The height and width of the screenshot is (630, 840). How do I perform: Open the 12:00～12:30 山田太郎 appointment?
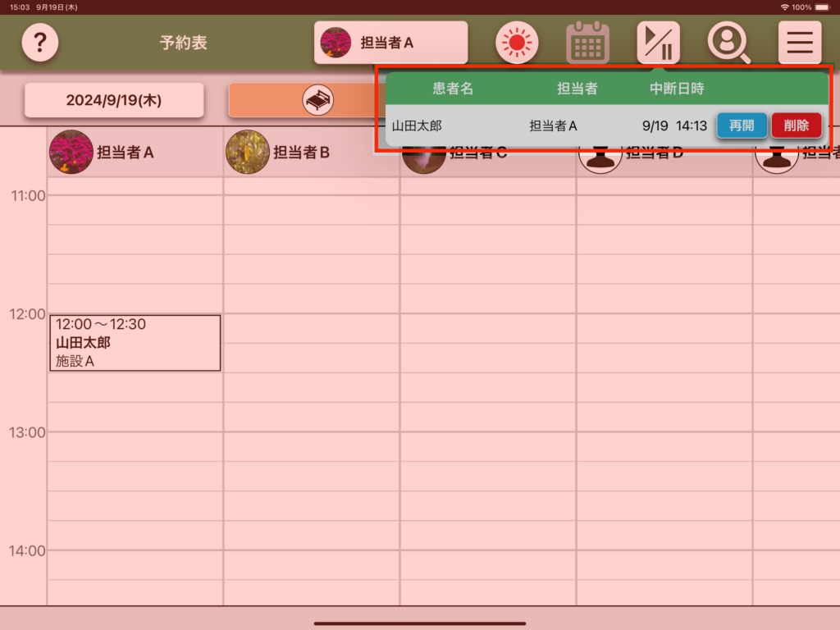tap(135, 343)
